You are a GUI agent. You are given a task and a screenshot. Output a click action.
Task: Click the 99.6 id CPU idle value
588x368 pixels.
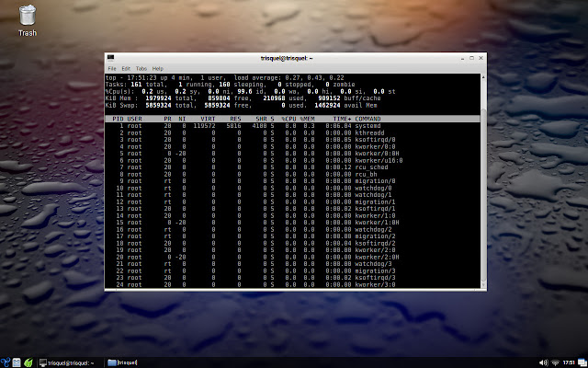pos(250,92)
